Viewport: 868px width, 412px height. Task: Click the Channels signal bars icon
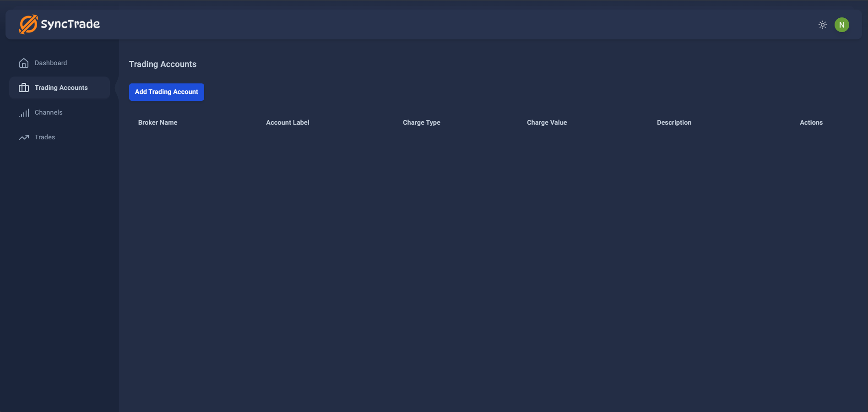tap(24, 113)
